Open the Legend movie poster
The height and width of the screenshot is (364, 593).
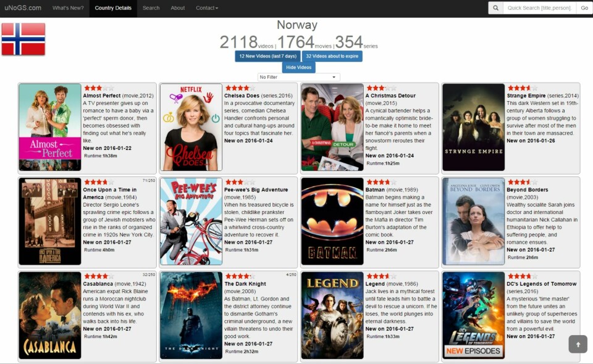[x=332, y=315]
